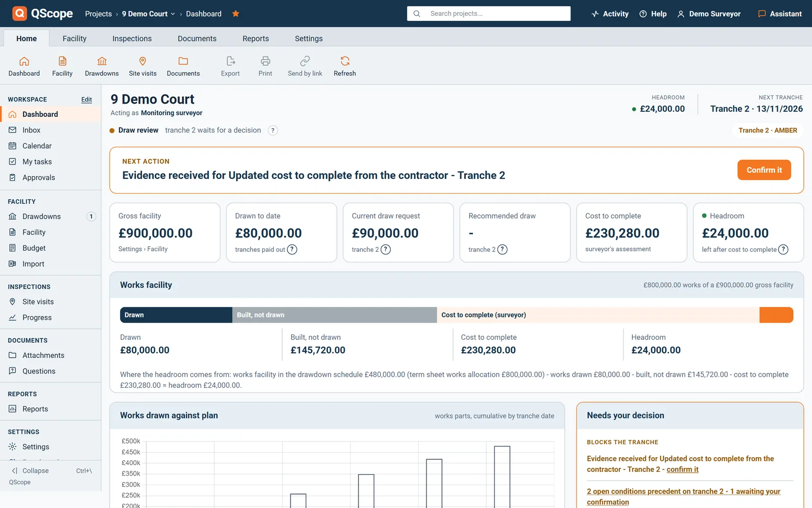This screenshot has height=508, width=812.
Task: Open My tasks in the sidebar
Action: click(51, 162)
